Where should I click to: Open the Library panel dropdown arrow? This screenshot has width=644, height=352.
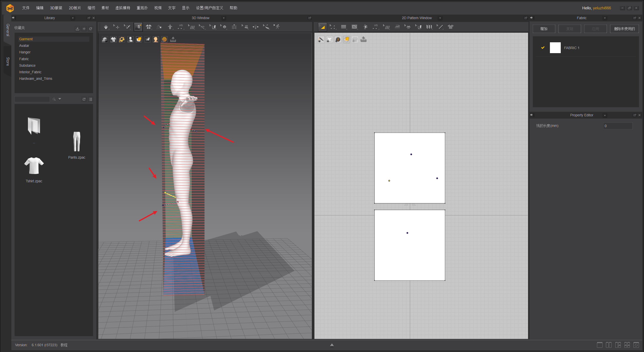click(73, 18)
